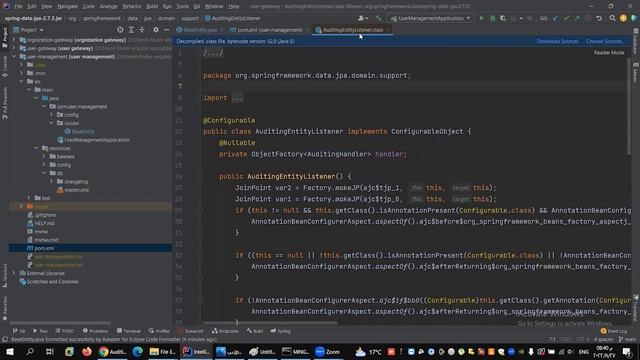Unfold the collapsed import statements
Viewport: 640px width, 360px height.
coord(237,98)
